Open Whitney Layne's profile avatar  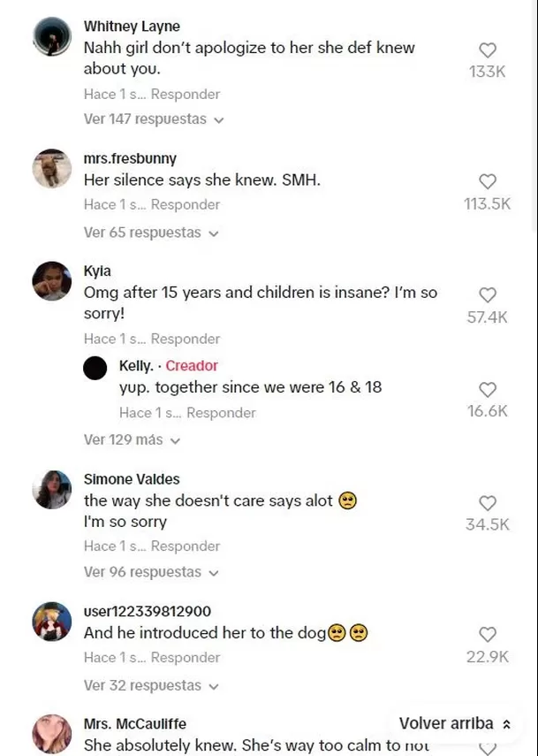pyautogui.click(x=51, y=38)
